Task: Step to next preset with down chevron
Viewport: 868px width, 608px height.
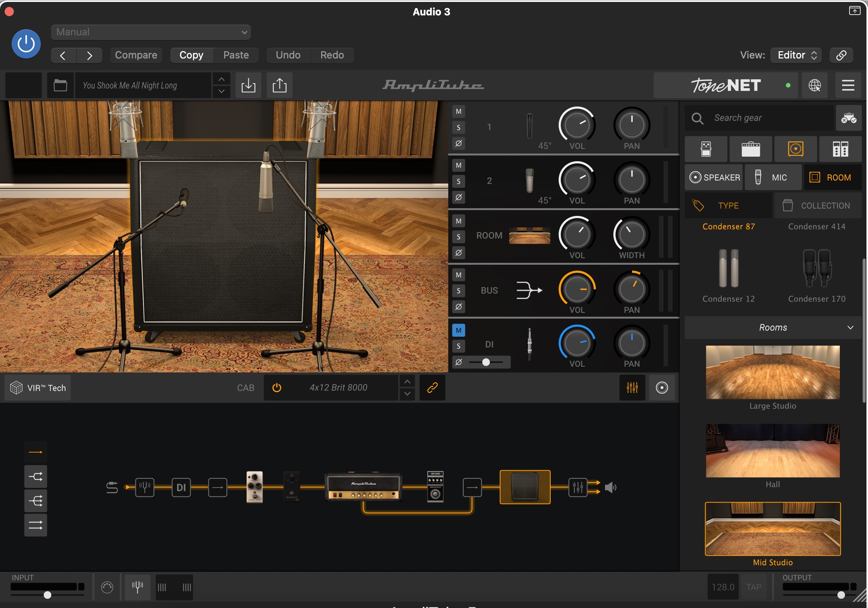Action: tap(221, 92)
